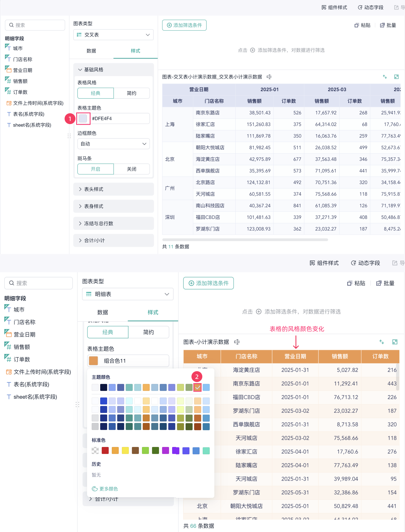Click the swap arrows icon above the 交叉表 table

385,77
